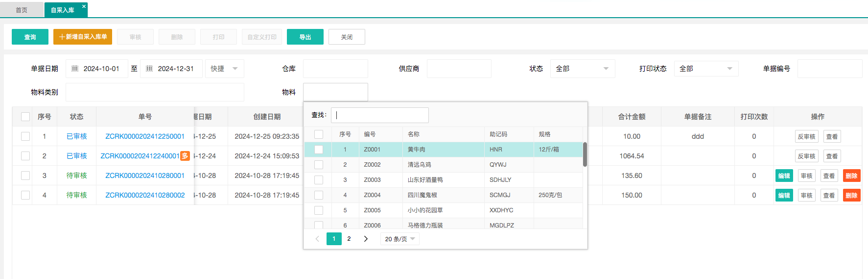Click the 删除 toolbar button
The image size is (868, 279).
coord(177,37)
